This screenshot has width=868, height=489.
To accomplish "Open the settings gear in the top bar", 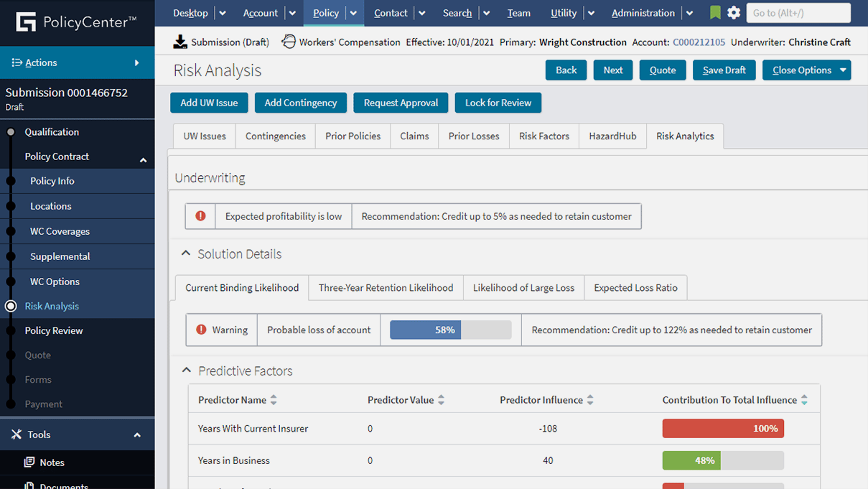I will [x=734, y=12].
